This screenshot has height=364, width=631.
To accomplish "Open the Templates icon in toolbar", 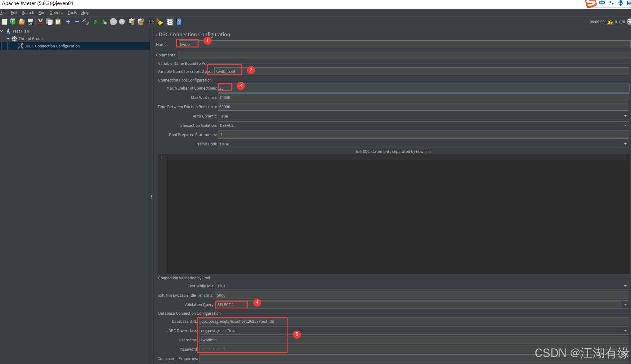I will (13, 22).
